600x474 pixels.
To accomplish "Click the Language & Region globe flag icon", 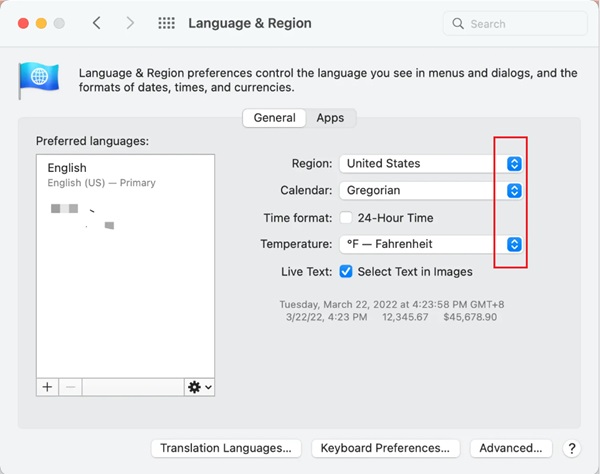I will (38, 80).
